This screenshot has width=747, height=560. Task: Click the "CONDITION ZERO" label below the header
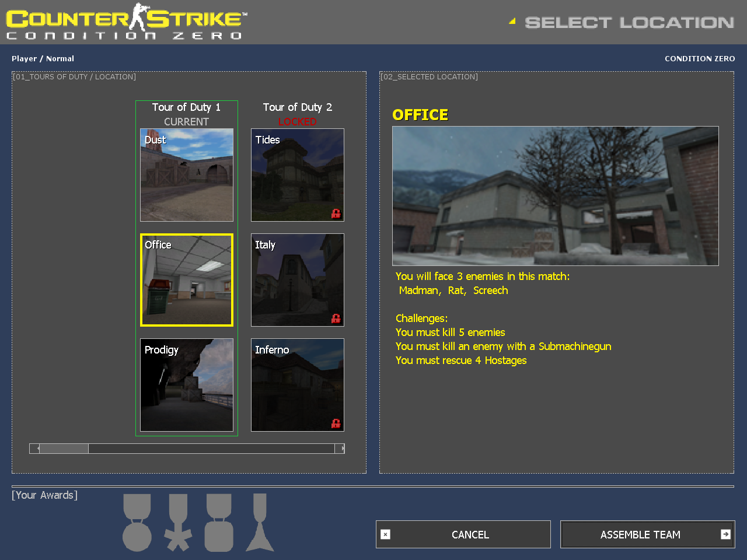pyautogui.click(x=700, y=58)
